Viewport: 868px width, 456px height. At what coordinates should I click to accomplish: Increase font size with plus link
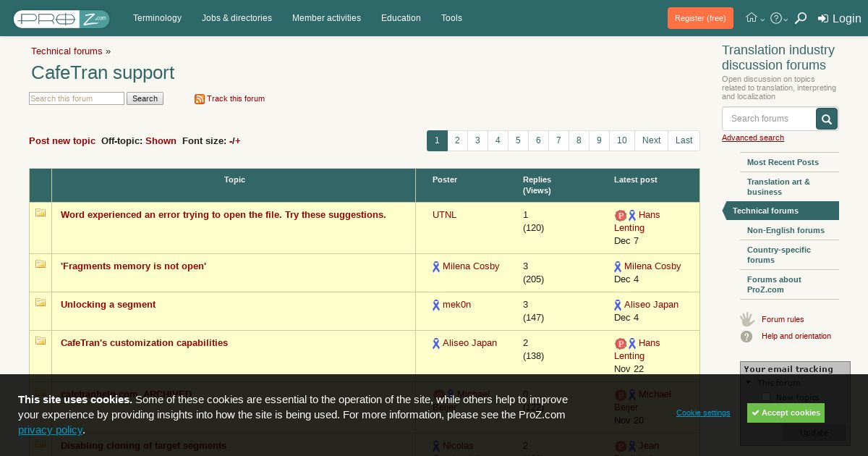237,141
